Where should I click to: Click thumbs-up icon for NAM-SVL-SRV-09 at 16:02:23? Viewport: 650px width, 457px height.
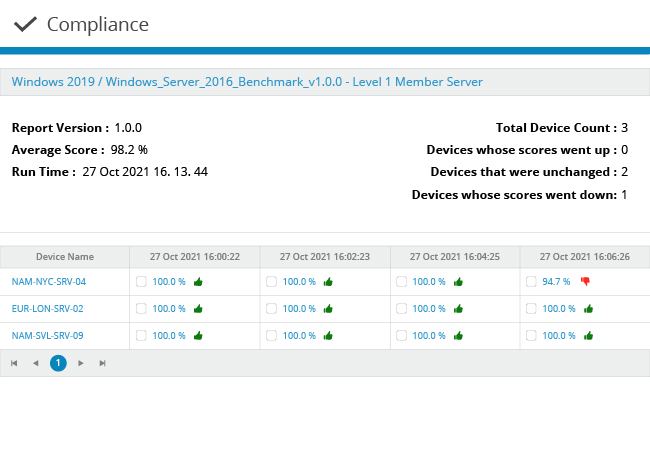[328, 336]
